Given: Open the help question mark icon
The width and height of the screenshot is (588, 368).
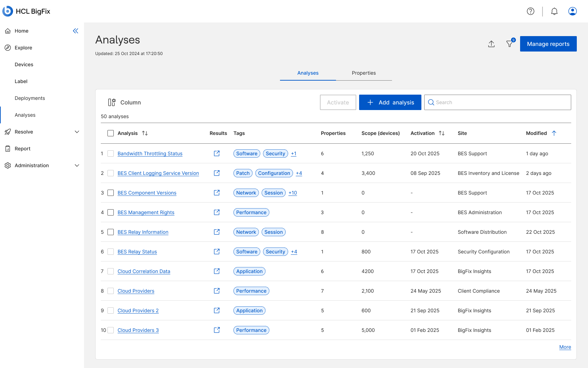Looking at the screenshot, I should click(531, 11).
